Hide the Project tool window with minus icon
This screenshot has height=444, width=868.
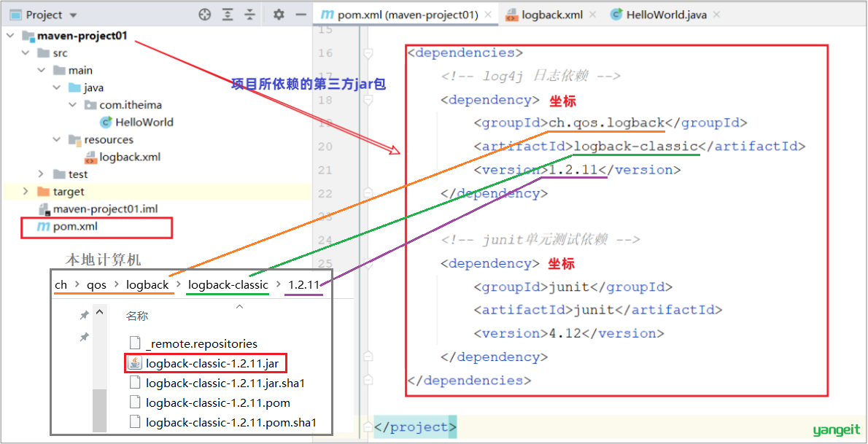pos(301,15)
